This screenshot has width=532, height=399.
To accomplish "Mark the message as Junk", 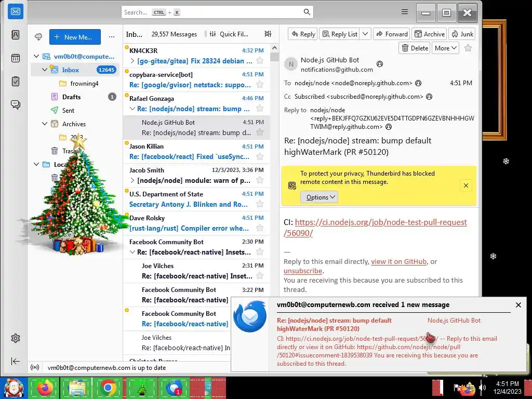I will (x=462, y=34).
